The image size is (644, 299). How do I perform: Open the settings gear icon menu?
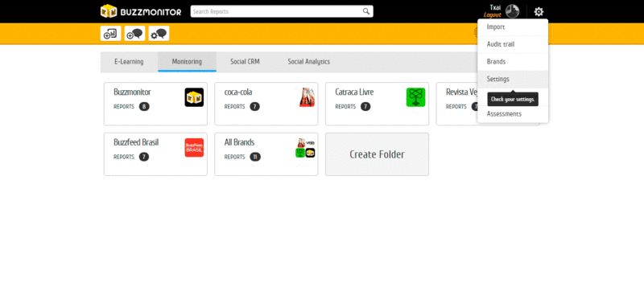pos(539,11)
